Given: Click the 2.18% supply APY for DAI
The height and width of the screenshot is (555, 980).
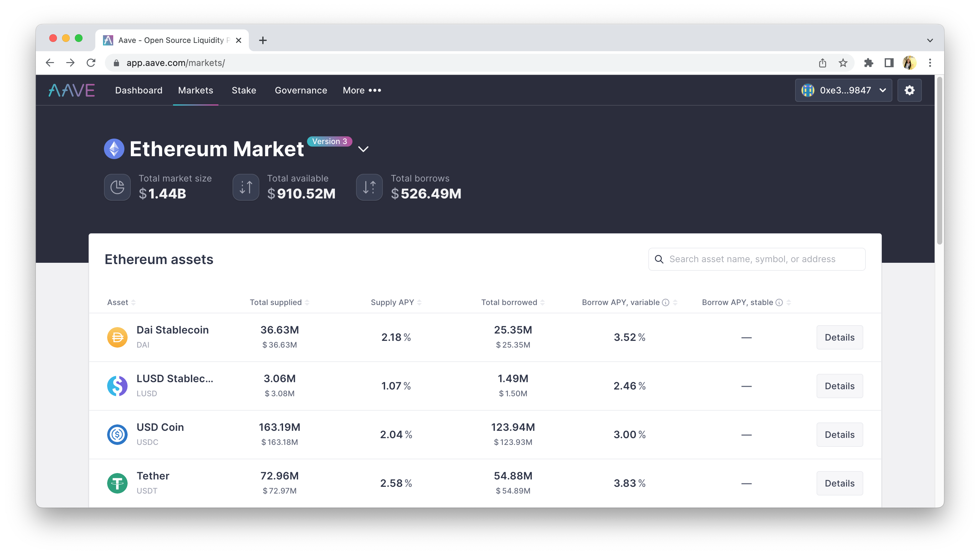Looking at the screenshot, I should pos(396,337).
